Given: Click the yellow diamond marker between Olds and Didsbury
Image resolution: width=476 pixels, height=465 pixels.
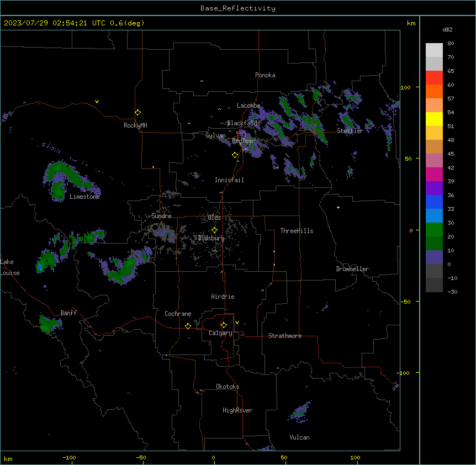Looking at the screenshot, I should (x=214, y=230).
